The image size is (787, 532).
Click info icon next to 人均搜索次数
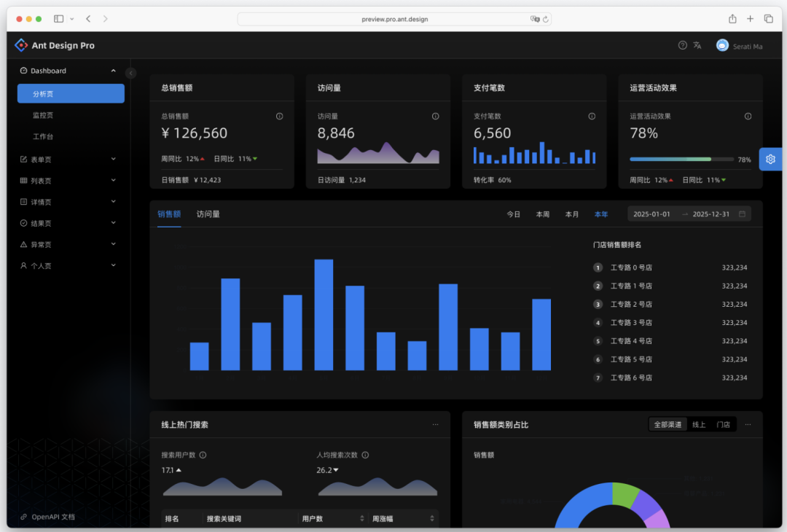[x=365, y=455]
